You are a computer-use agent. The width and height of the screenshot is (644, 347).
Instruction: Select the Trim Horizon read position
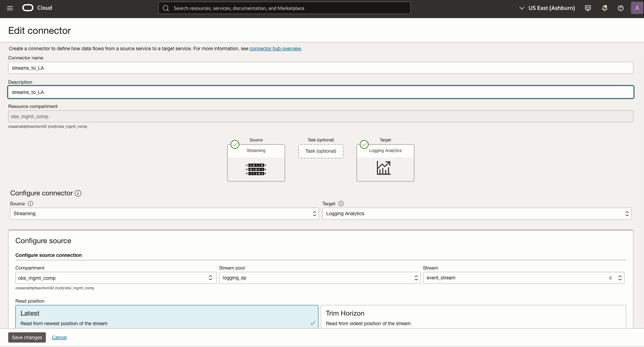[473, 317]
